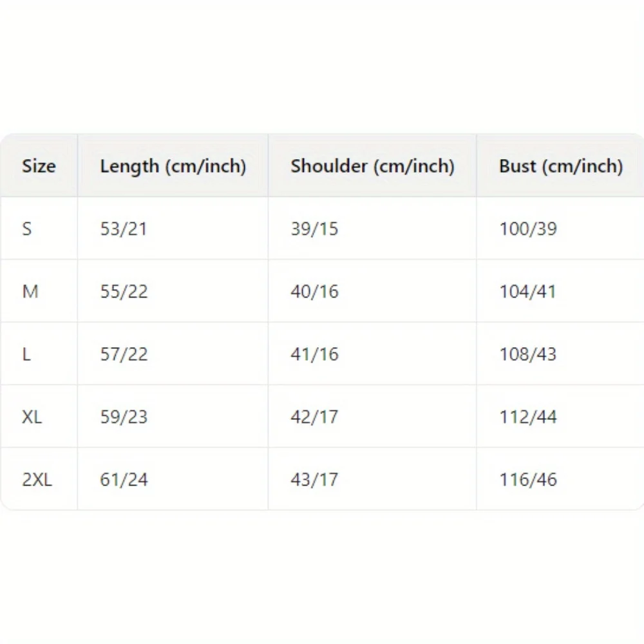Image resolution: width=644 pixels, height=644 pixels.
Task: Select the M size row label
Action: point(30,292)
